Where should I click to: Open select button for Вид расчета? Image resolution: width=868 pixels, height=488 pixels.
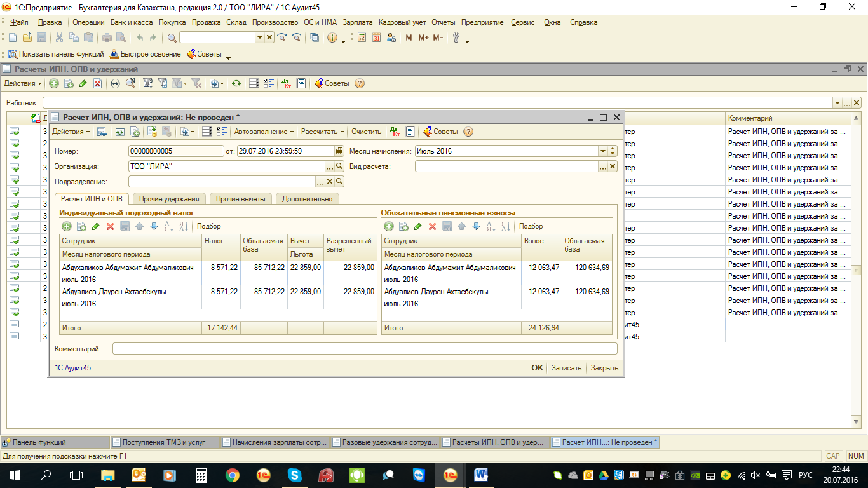(x=603, y=166)
